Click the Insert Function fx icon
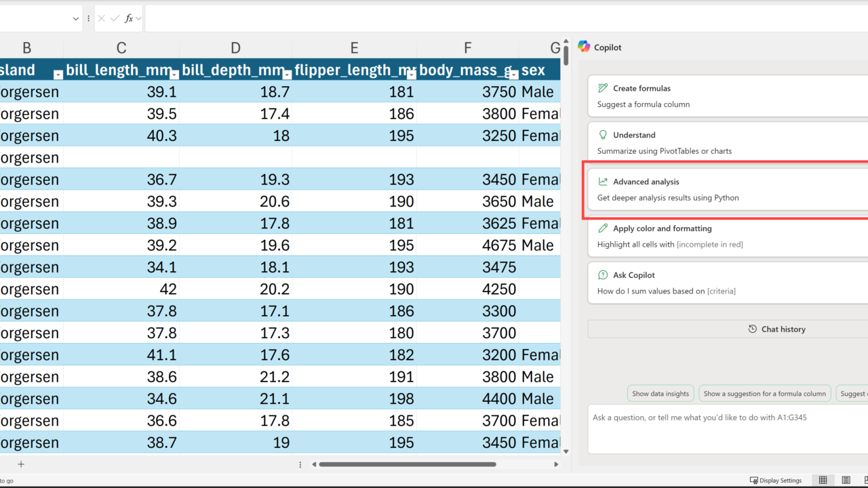Viewport: 868px width, 488px height. [x=129, y=19]
